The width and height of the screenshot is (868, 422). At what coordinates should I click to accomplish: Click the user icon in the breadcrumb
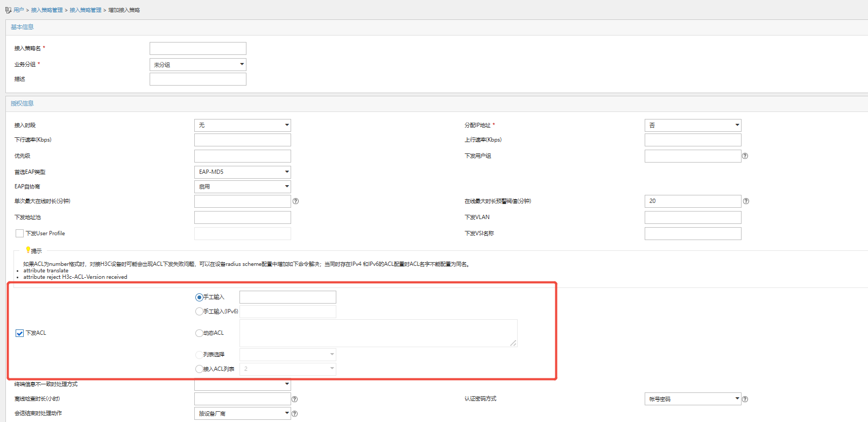coord(8,10)
